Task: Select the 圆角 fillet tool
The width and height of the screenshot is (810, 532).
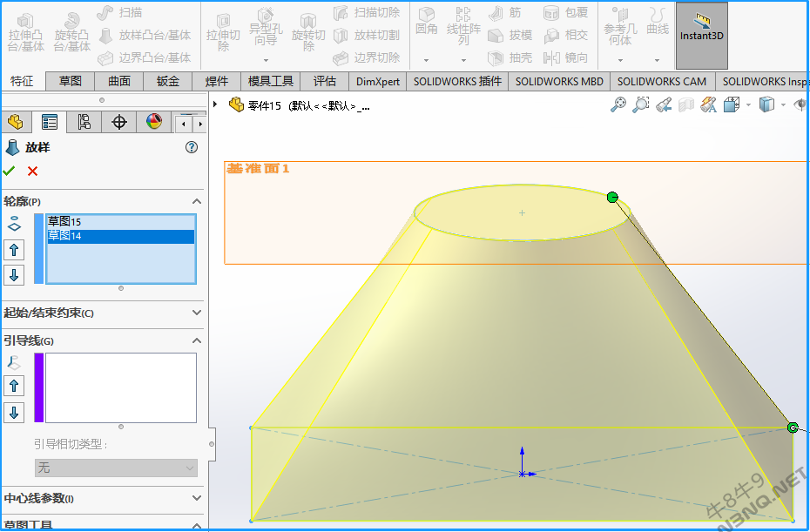Action: click(x=427, y=22)
